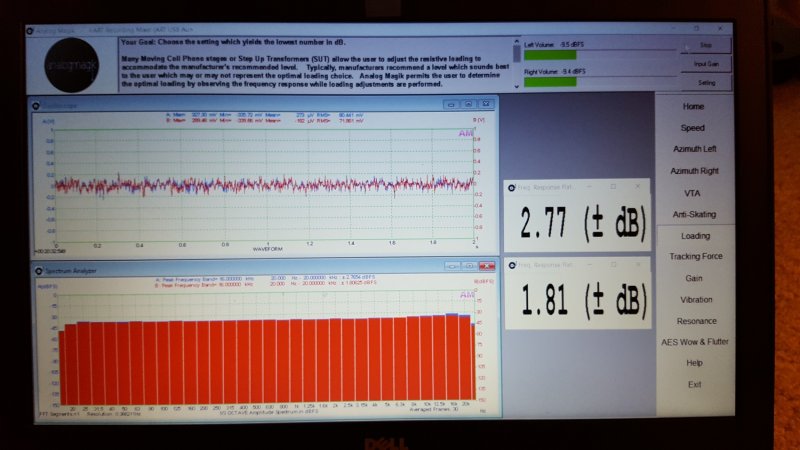
Task: Minimize the Oscilloscope window
Action: (451, 105)
